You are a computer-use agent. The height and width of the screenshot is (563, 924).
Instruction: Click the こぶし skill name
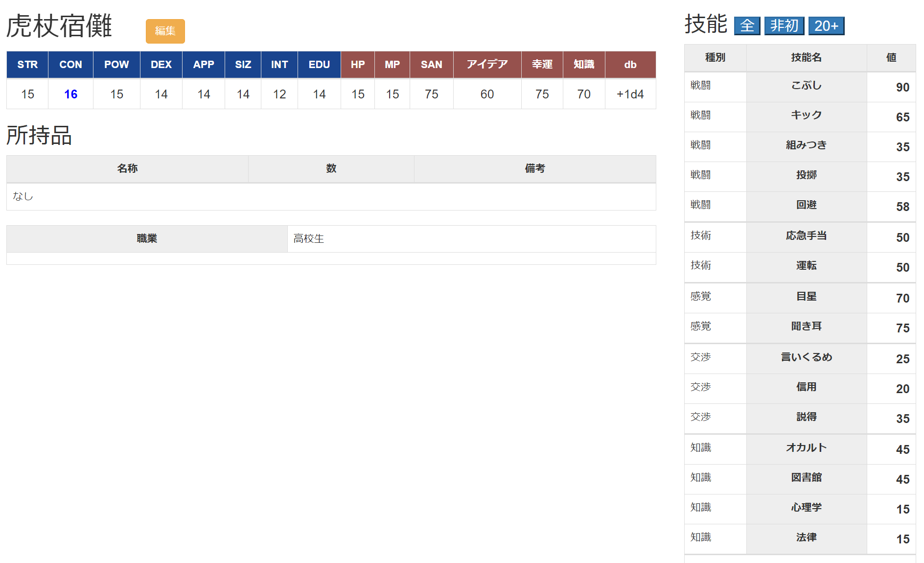807,86
